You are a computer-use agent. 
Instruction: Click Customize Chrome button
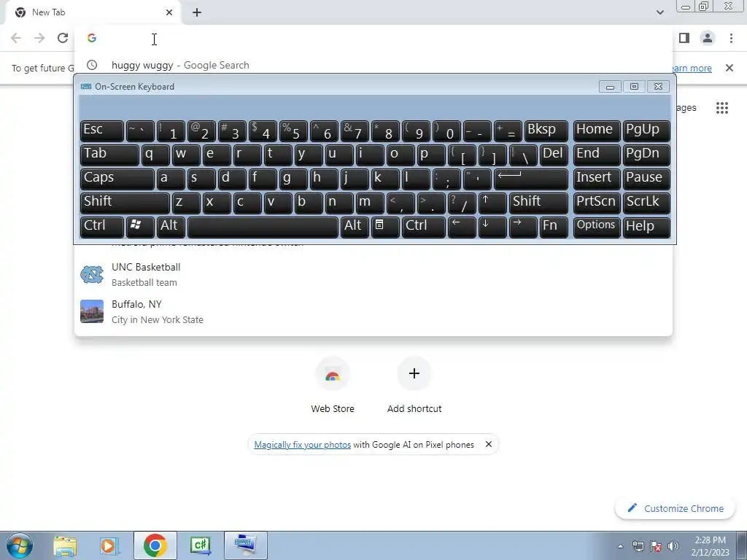pyautogui.click(x=676, y=508)
